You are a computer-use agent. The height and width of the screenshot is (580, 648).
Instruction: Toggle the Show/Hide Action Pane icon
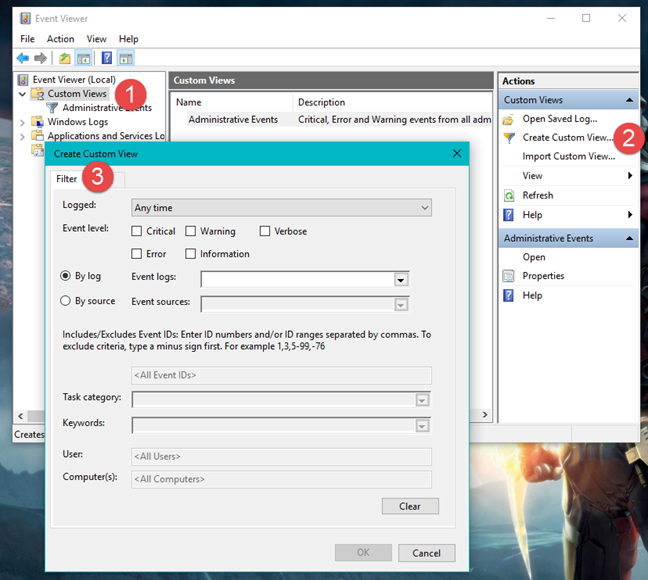tap(126, 58)
